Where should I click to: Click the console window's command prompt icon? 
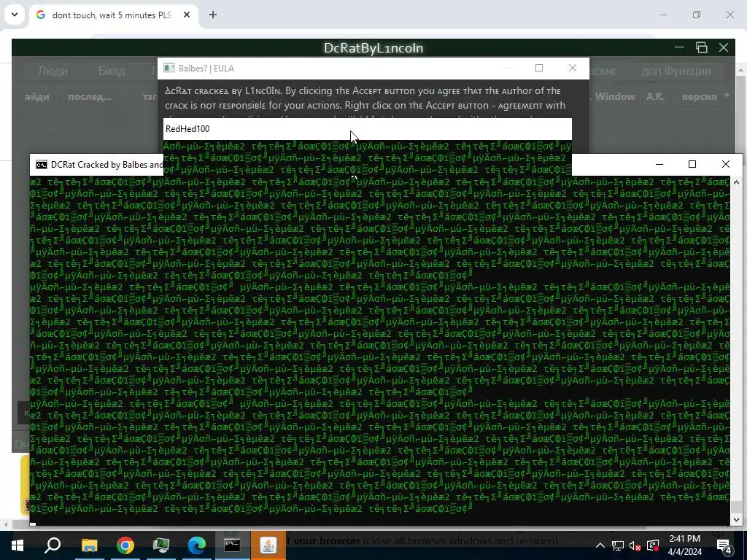coord(42,165)
